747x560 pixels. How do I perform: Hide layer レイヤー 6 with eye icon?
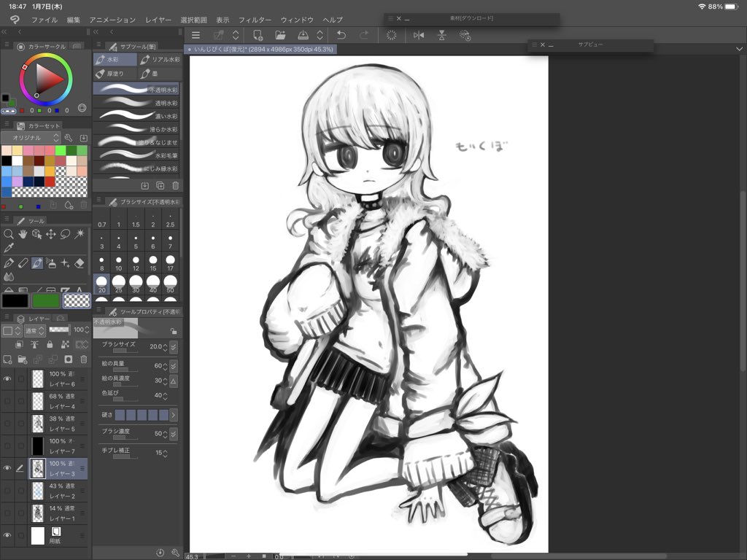[x=7, y=379]
